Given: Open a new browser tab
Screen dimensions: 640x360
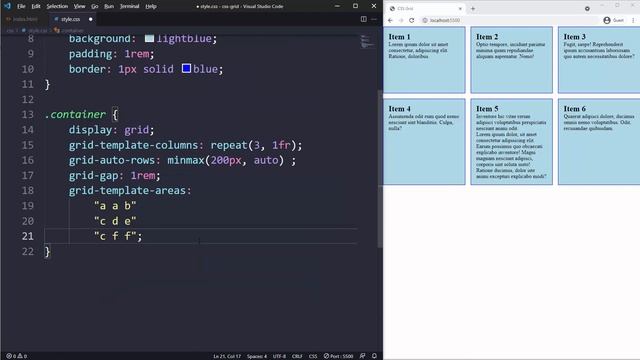Looking at the screenshot, I should click(473, 8).
